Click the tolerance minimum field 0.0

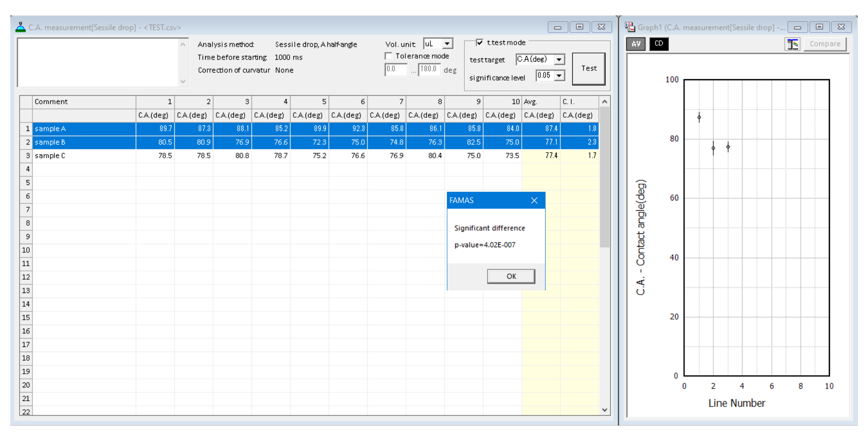point(396,69)
